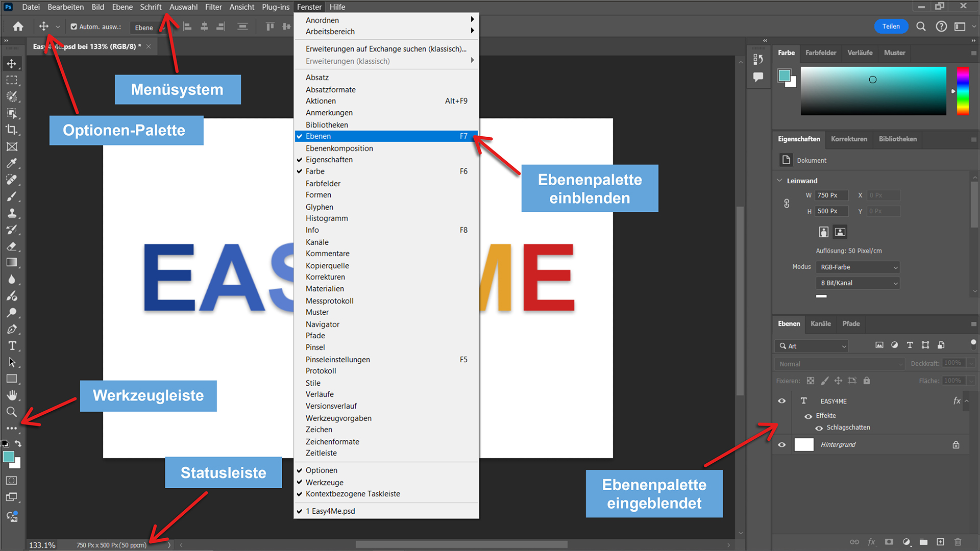This screenshot has width=980, height=551.
Task: Open the Modus RGB-Farbe dropdown
Action: (858, 267)
